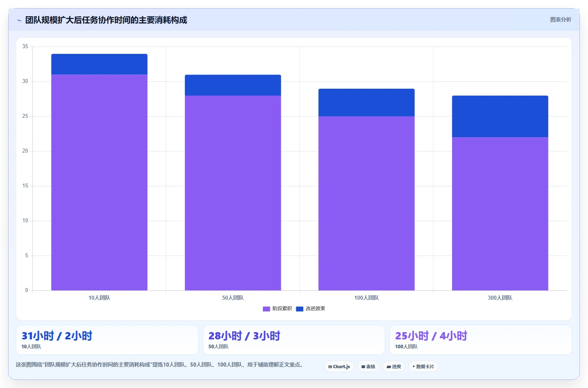Click the purple bar segment for 50人团队
Image resolution: width=588 pixels, height=388 pixels.
click(x=233, y=193)
